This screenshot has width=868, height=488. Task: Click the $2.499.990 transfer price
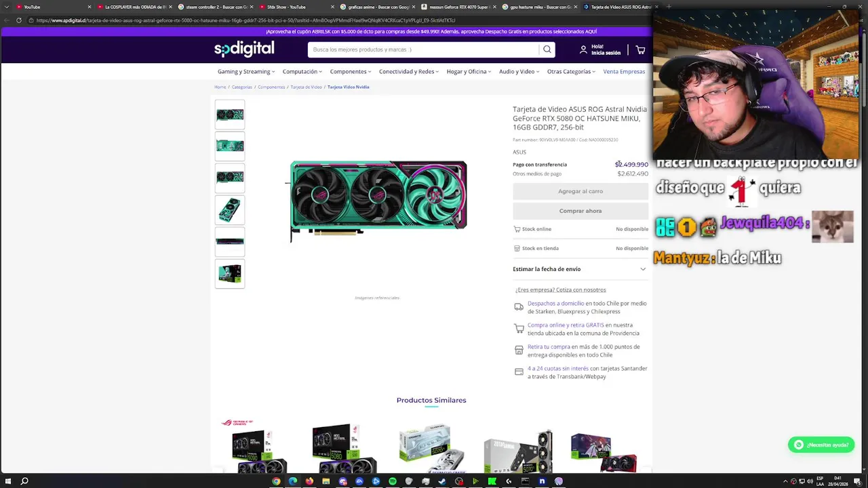click(631, 165)
